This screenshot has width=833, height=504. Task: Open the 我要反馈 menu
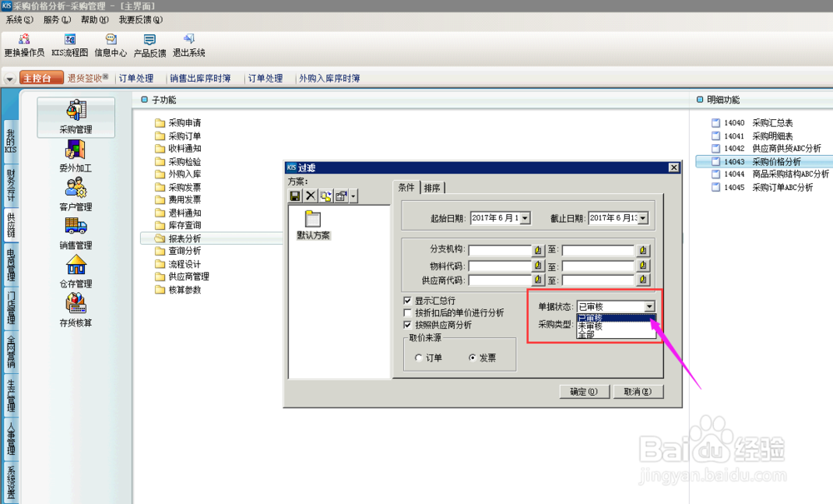141,20
